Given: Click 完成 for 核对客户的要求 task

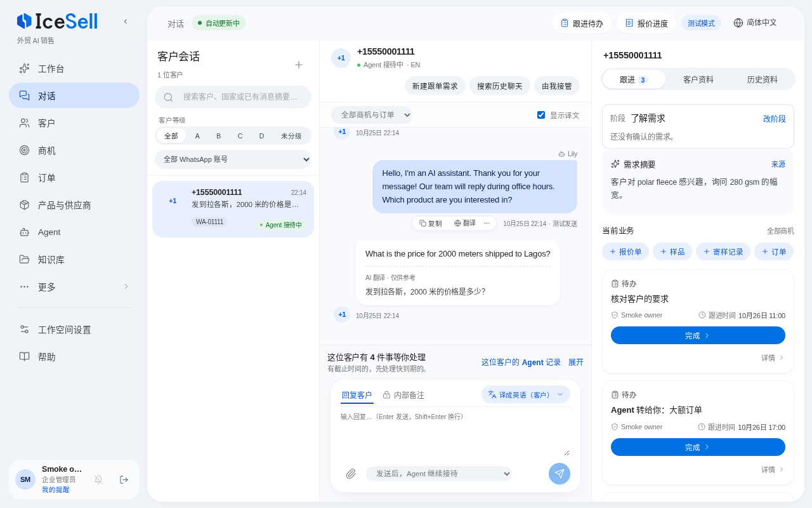Looking at the screenshot, I should point(698,335).
